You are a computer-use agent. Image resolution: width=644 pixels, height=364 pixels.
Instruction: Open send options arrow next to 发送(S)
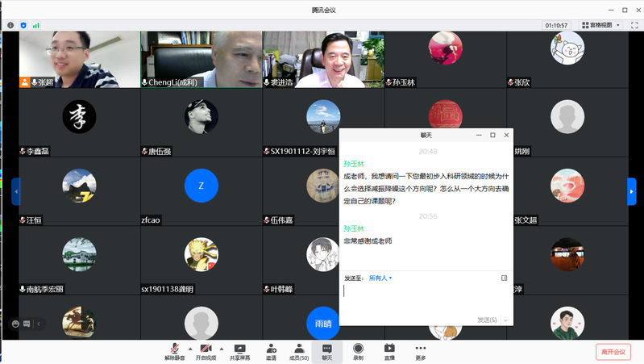[x=506, y=320]
